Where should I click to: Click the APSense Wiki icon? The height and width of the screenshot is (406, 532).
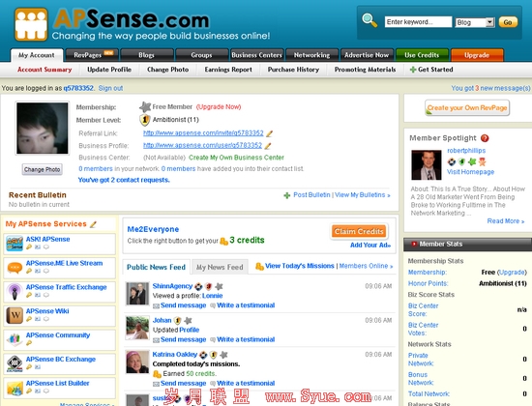15,315
